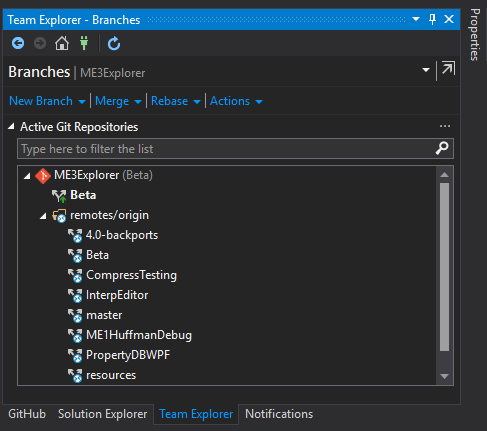Switch to the Solution Explorer tab
The width and height of the screenshot is (487, 431).
pyautogui.click(x=102, y=414)
